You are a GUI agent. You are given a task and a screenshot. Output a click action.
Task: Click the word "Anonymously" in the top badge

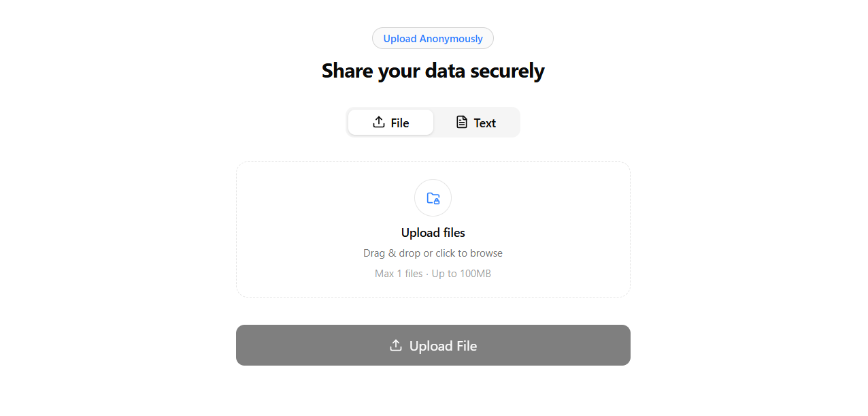click(x=451, y=39)
